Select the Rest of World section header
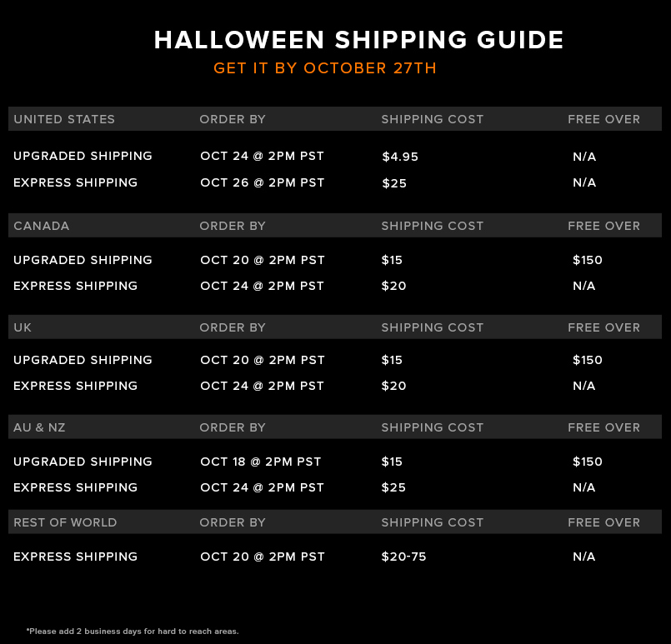Screen dimensions: 671x644 pyautogui.click(x=65, y=522)
